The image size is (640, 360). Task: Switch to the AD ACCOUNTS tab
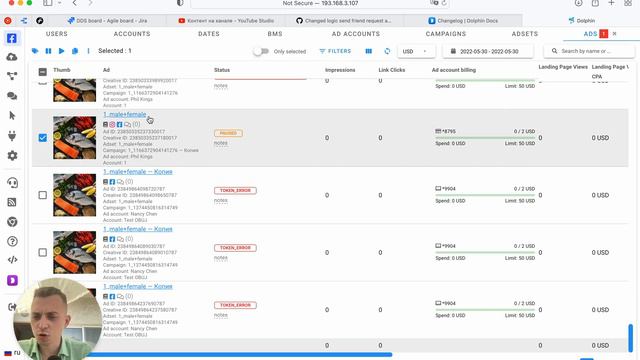coord(356,34)
